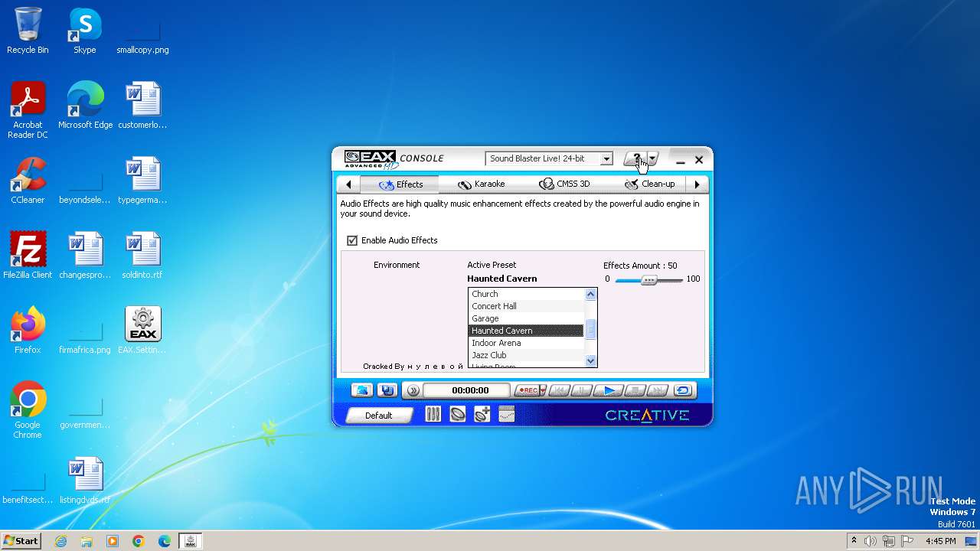Image resolution: width=980 pixels, height=551 pixels.
Task: Open the CCleaner desktop shortcut
Action: (28, 181)
